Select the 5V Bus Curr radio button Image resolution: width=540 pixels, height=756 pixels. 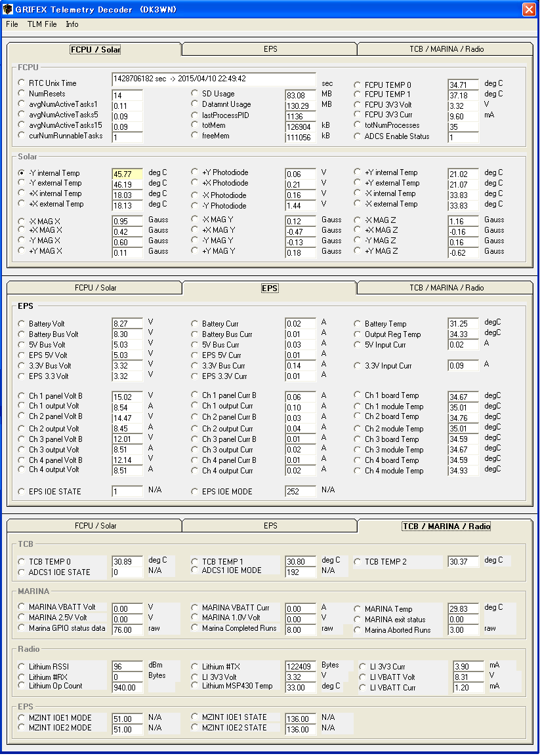pos(194,345)
